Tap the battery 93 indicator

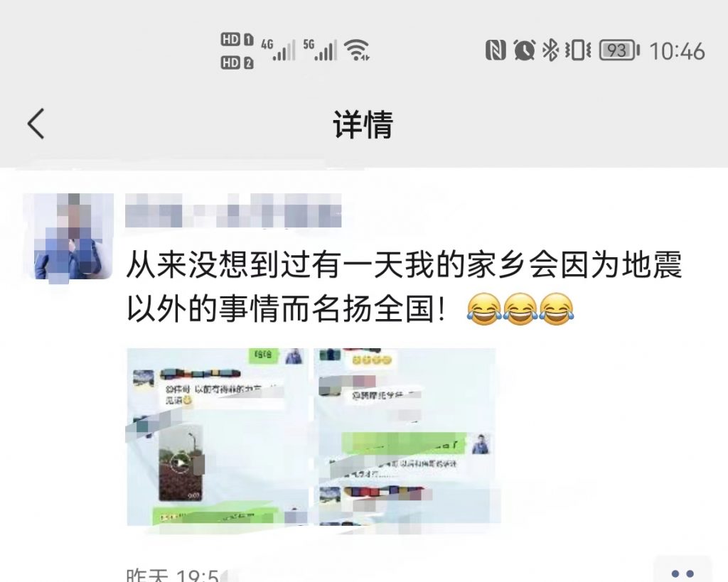[619, 50]
